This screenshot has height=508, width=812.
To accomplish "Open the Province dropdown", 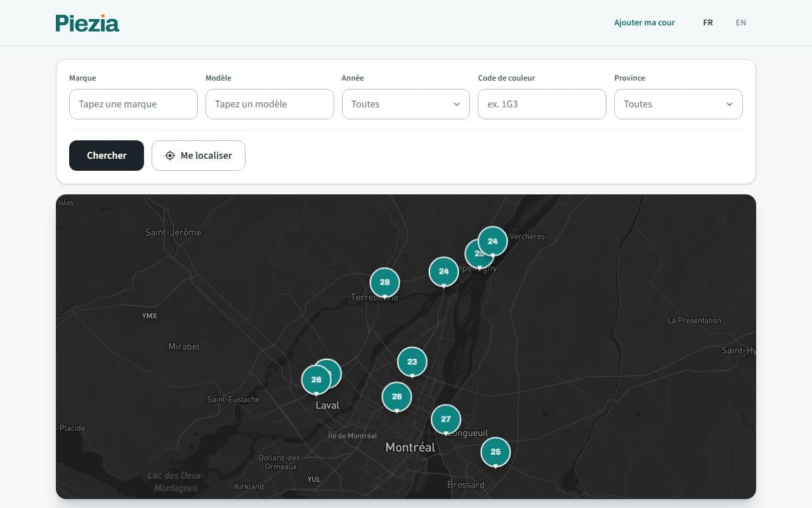I will [678, 104].
